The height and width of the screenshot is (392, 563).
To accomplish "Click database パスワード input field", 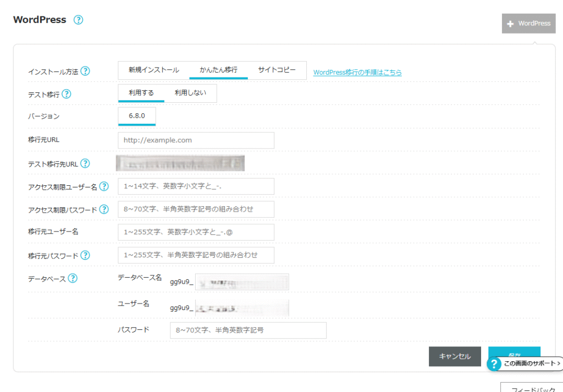I will click(248, 330).
